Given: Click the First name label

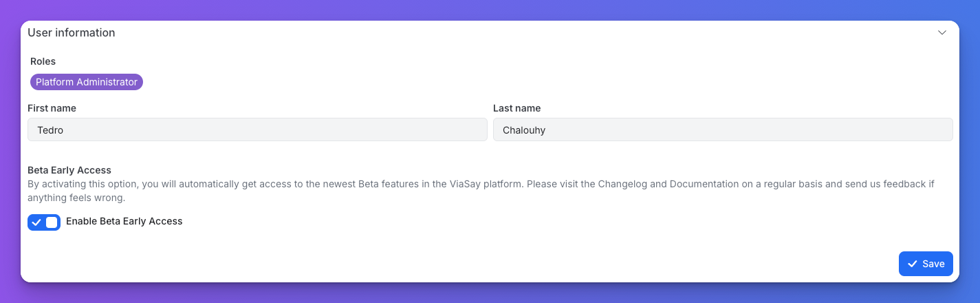Looking at the screenshot, I should (52, 108).
